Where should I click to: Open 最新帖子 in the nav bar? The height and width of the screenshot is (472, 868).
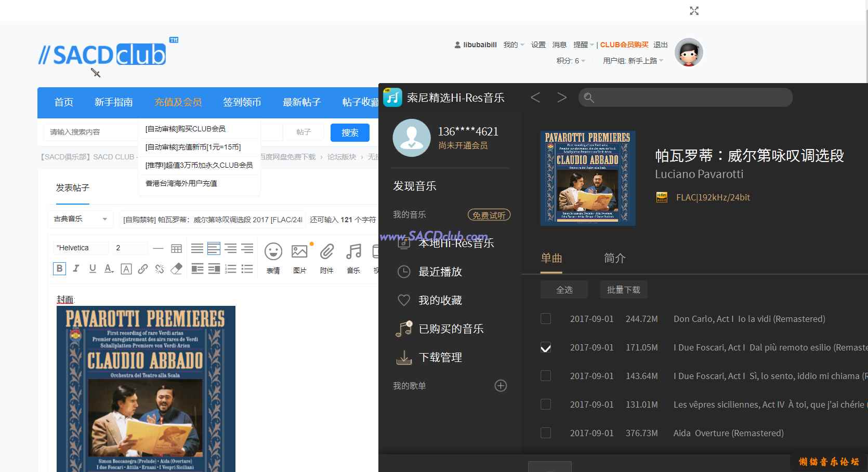click(302, 102)
